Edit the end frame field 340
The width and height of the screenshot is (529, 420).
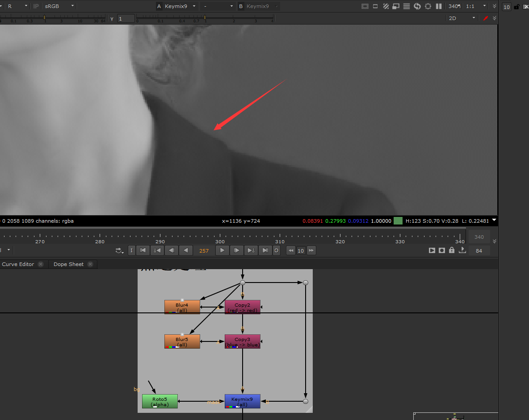click(x=479, y=237)
